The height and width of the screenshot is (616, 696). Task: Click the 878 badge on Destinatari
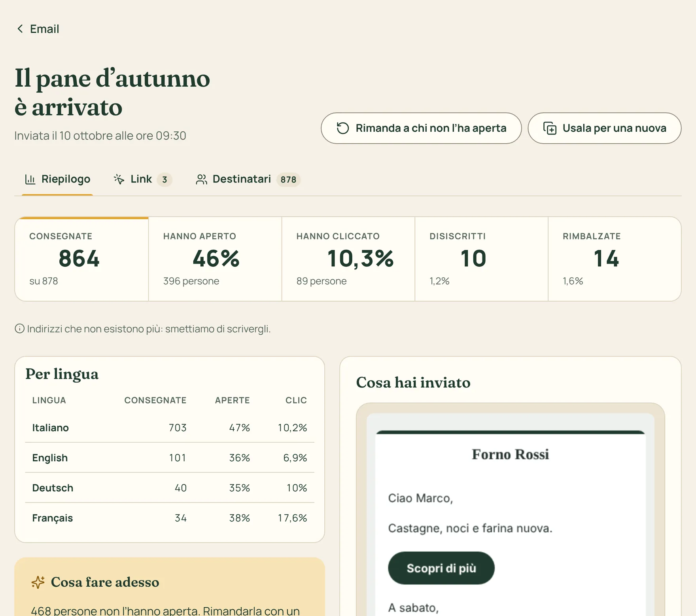(x=288, y=180)
